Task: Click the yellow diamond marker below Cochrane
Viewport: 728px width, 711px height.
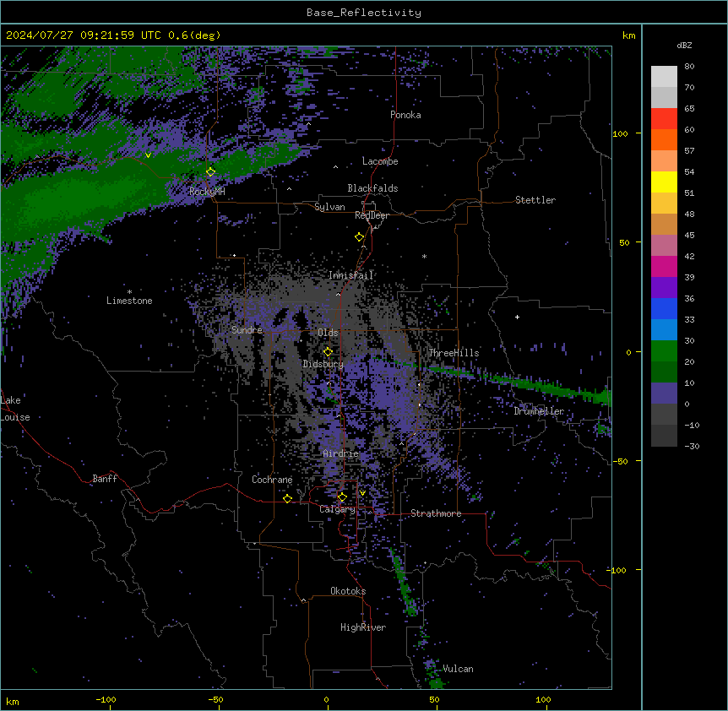Action: [x=287, y=499]
